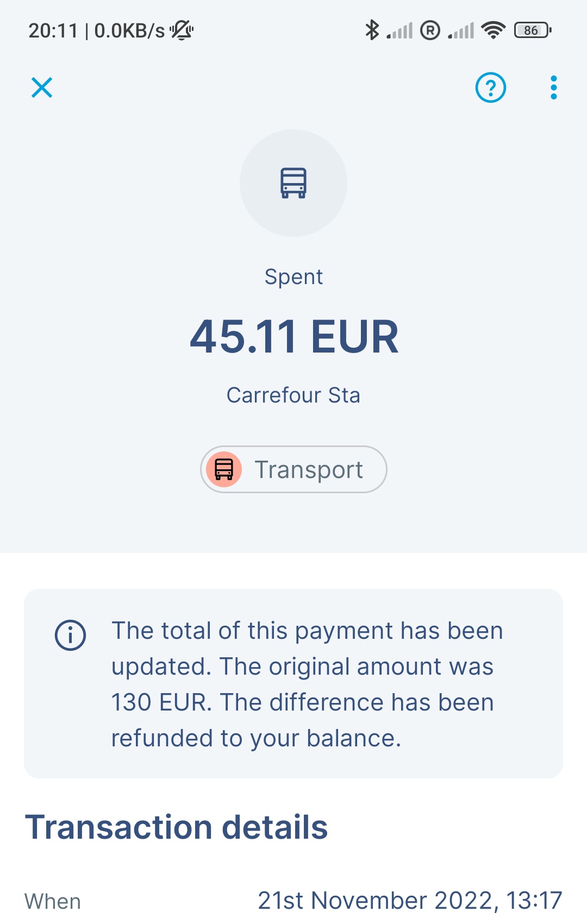Viewport: 587px width, 924px height.
Task: Tap the Carrefour Sta merchant name
Action: click(x=293, y=395)
